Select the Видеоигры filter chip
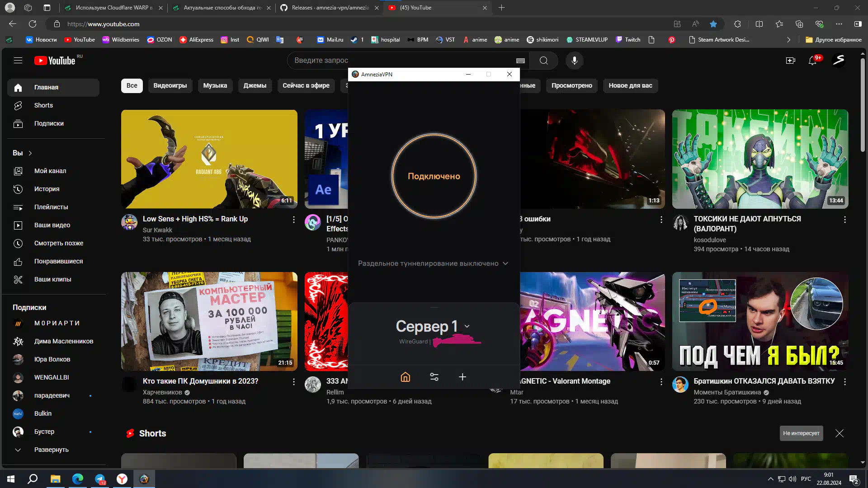The height and width of the screenshot is (488, 868). point(170,85)
